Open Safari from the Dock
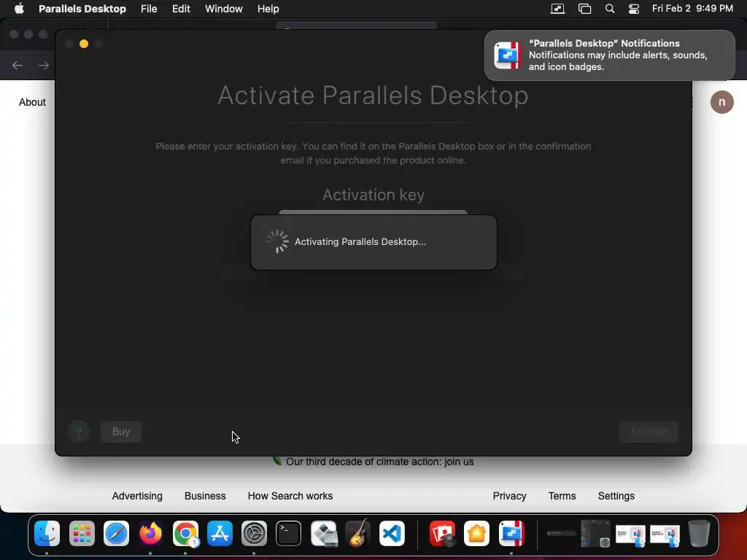The width and height of the screenshot is (747, 560). [116, 533]
